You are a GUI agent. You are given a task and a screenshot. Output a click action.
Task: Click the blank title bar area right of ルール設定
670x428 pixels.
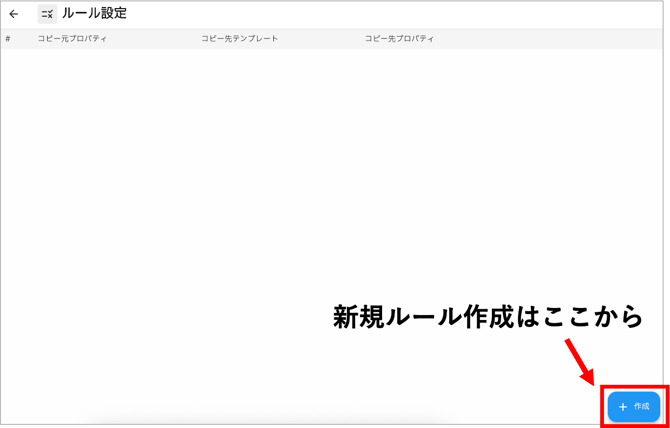(400, 14)
